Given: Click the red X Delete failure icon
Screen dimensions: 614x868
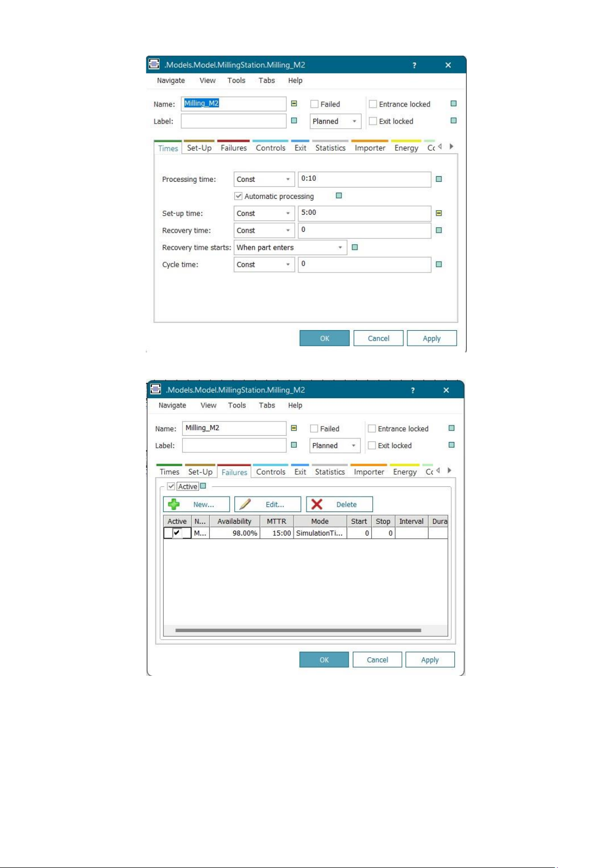Looking at the screenshot, I should (x=317, y=504).
